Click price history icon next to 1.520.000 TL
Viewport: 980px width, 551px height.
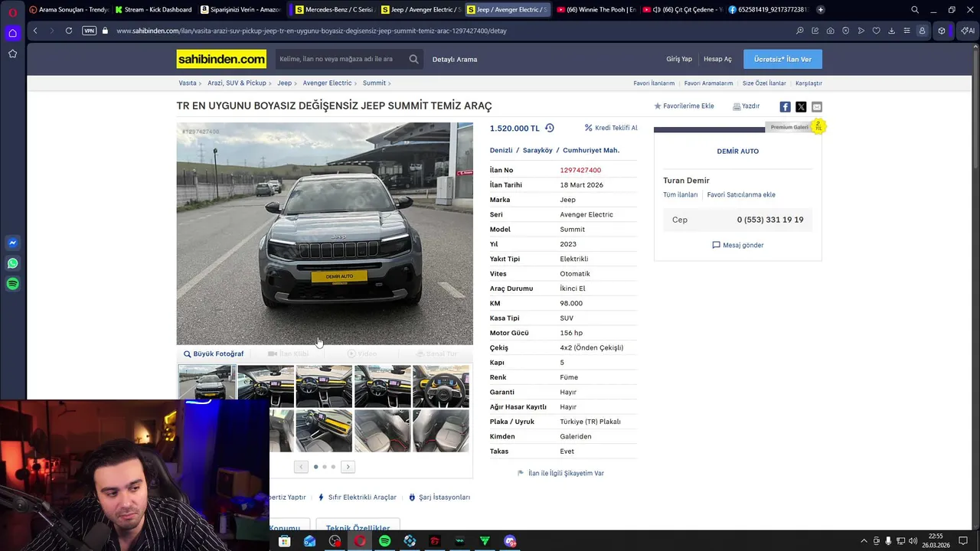click(x=549, y=128)
